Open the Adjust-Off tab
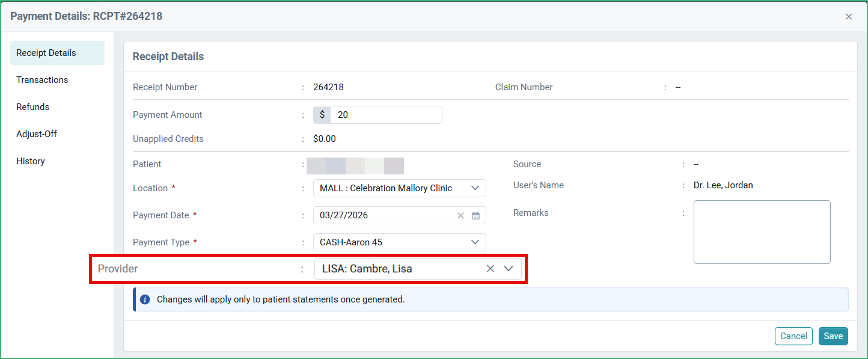Viewport: 868px width, 359px height. click(x=57, y=134)
